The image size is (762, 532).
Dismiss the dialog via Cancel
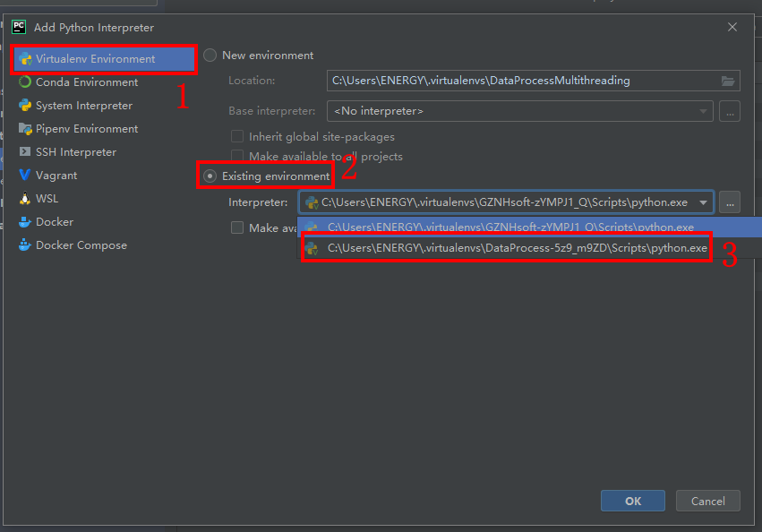(x=707, y=501)
